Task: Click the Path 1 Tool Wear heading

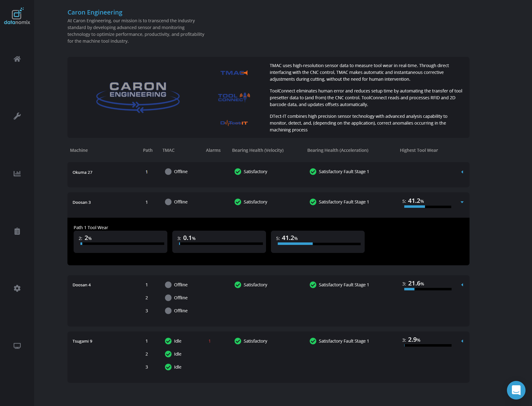Action: [91, 228]
